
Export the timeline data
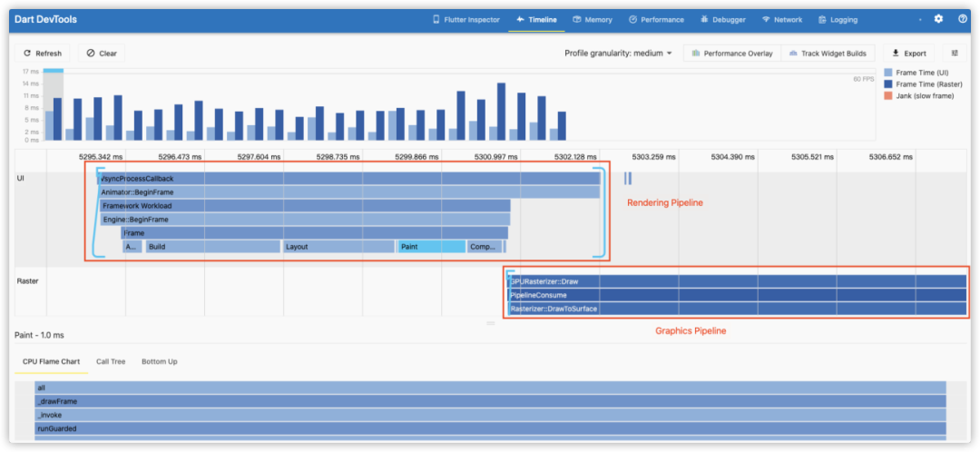908,54
